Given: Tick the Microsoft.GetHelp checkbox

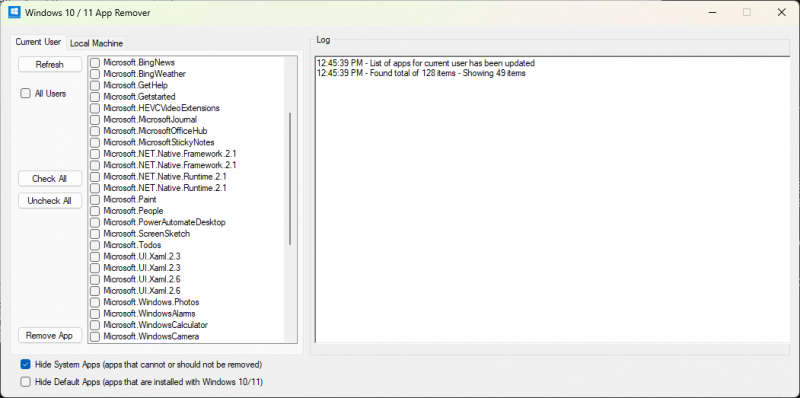Looking at the screenshot, I should [95, 85].
